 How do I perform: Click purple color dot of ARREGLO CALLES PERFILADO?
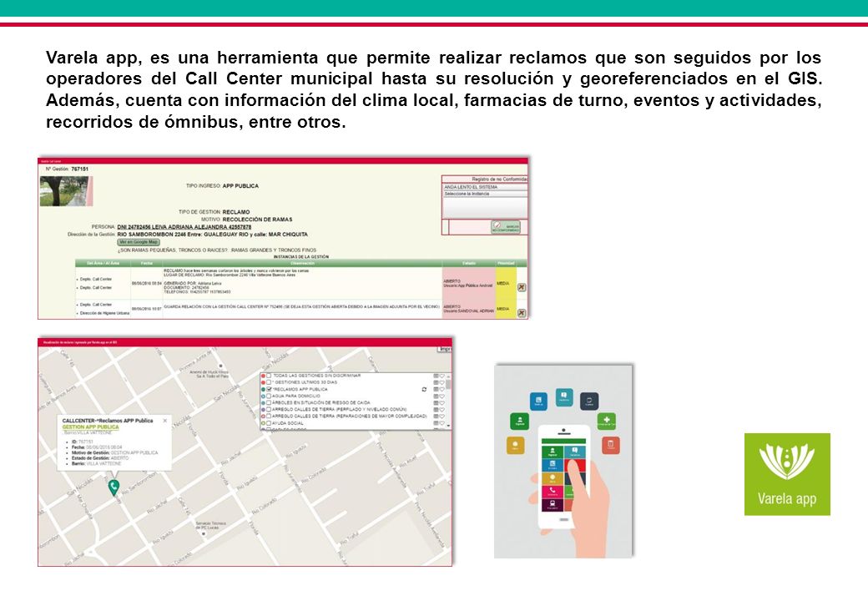(x=263, y=410)
